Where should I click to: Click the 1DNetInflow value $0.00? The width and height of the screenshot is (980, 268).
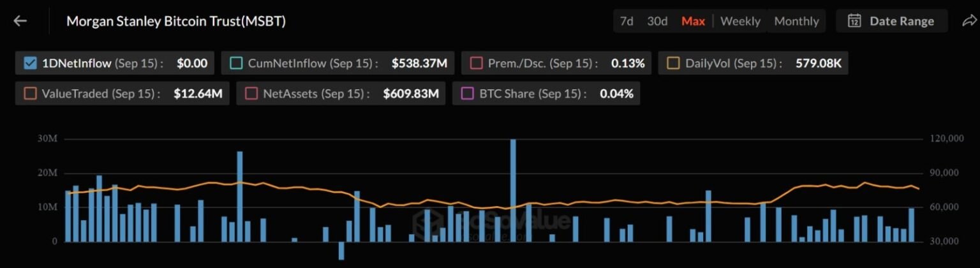point(192,63)
